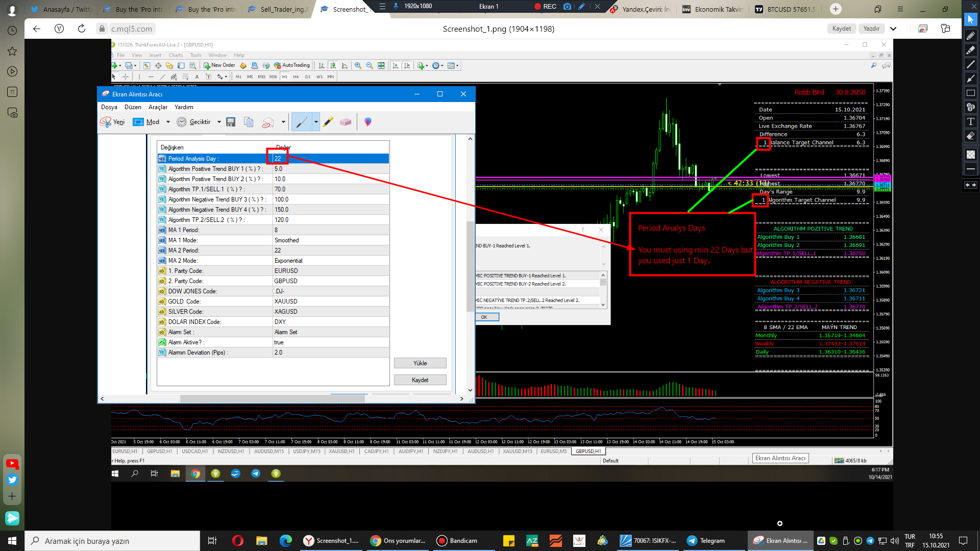980x551 pixels.
Task: Select the Bandicam text tool
Action: coord(971,121)
